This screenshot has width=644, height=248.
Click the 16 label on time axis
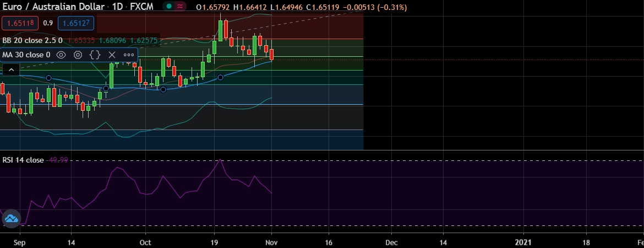[329, 242]
